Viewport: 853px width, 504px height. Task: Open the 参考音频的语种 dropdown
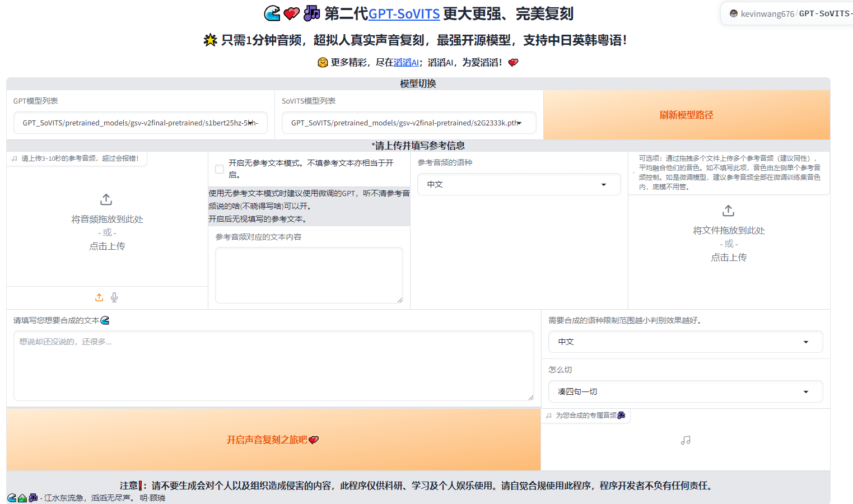519,184
